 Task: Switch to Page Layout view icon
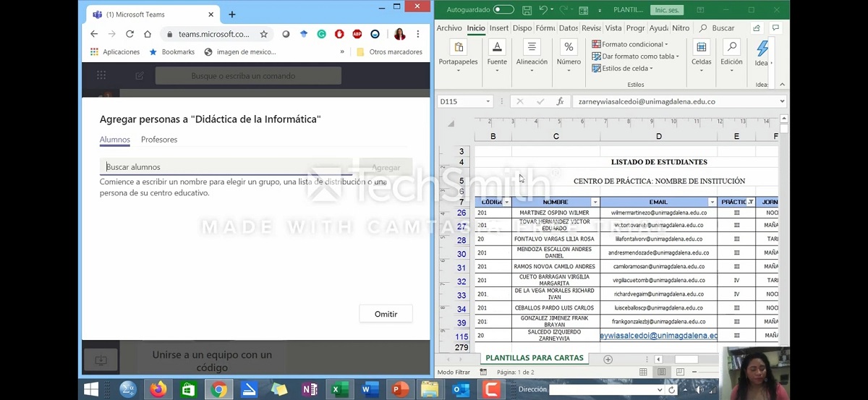click(x=660, y=372)
